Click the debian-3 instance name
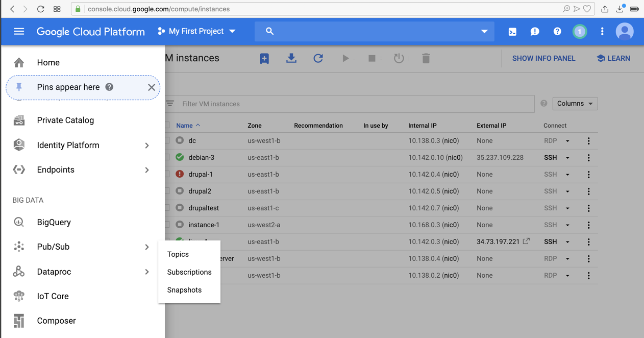644x338 pixels. click(201, 158)
